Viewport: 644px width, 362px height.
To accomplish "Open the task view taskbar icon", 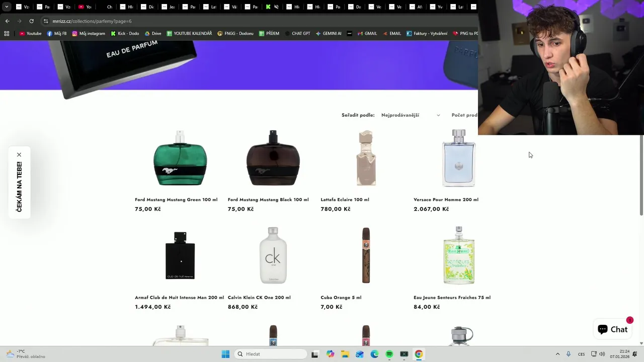I will (314, 354).
